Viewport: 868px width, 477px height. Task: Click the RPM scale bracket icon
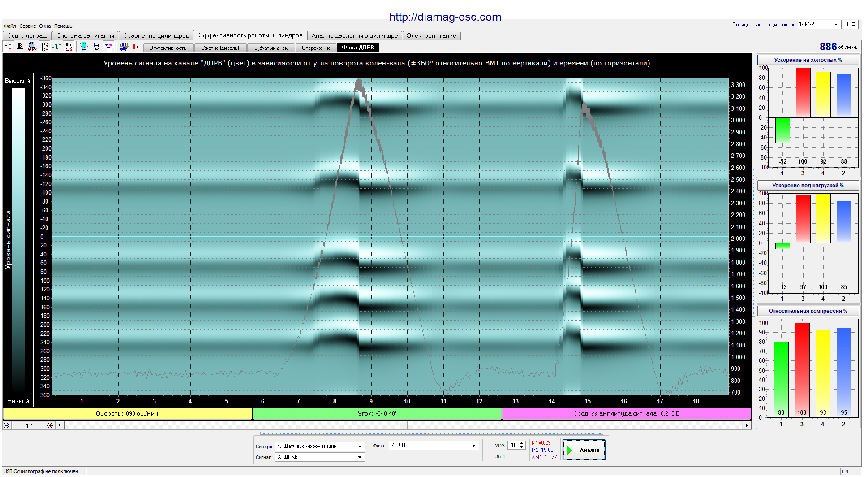(x=45, y=47)
